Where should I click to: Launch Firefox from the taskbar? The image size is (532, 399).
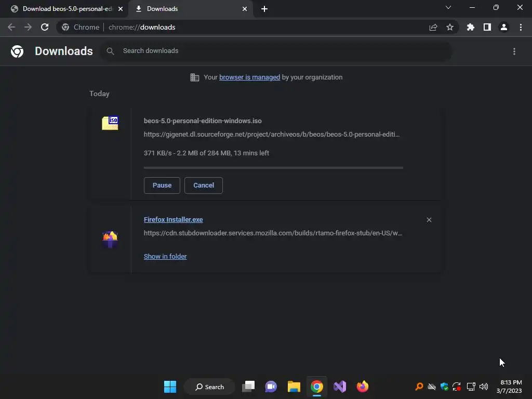[362, 387]
